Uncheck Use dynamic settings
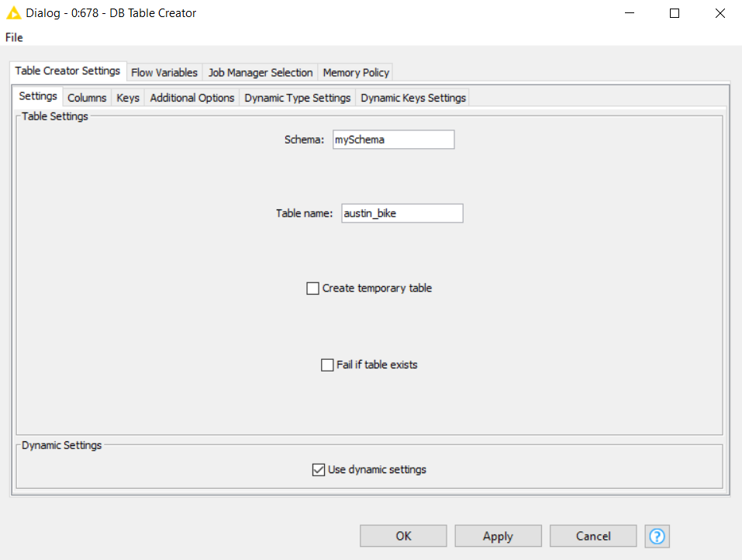Image resolution: width=742 pixels, height=560 pixels. pyautogui.click(x=319, y=469)
